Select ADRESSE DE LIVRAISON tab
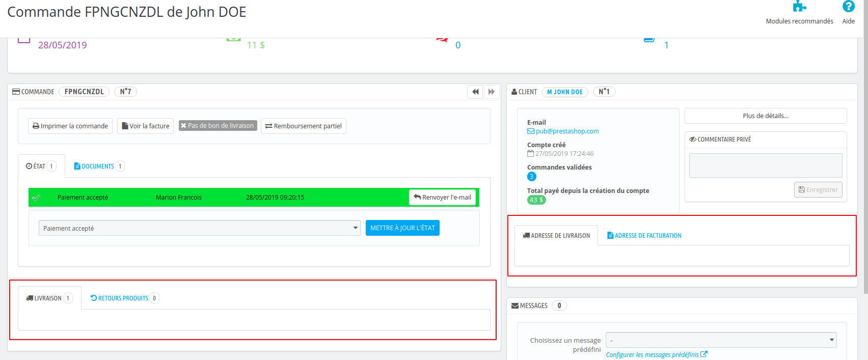 click(x=556, y=235)
